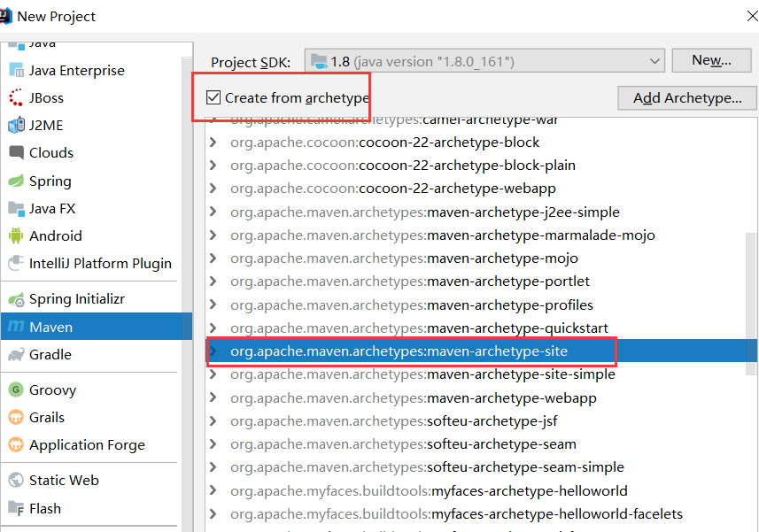Click the Java Enterprise icon

click(x=16, y=70)
